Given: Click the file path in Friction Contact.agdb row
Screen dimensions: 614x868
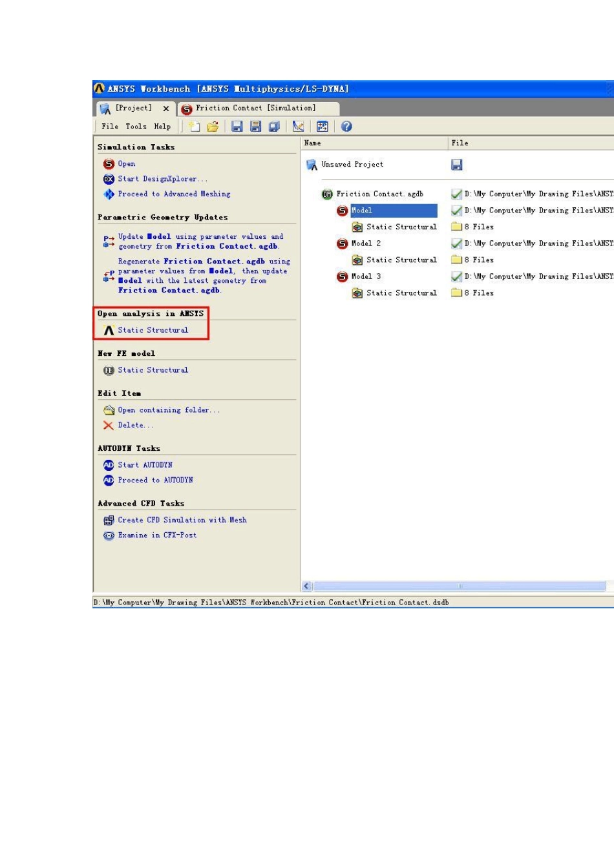Looking at the screenshot, I should pyautogui.click(x=539, y=194).
